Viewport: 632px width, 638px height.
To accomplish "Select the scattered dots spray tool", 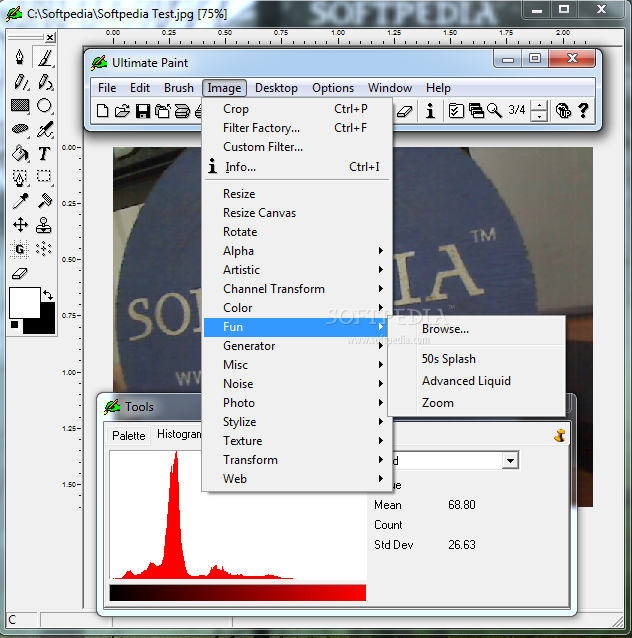I will pyautogui.click(x=44, y=249).
